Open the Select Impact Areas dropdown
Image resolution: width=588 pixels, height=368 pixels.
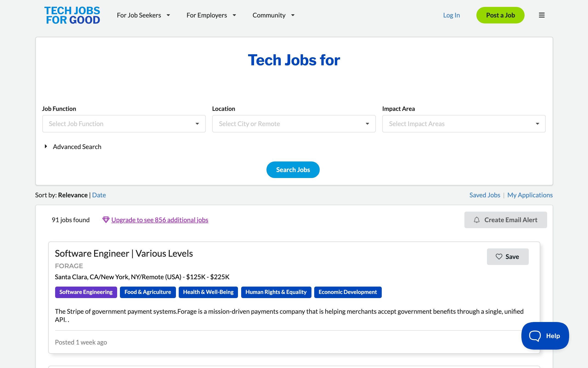[464, 124]
